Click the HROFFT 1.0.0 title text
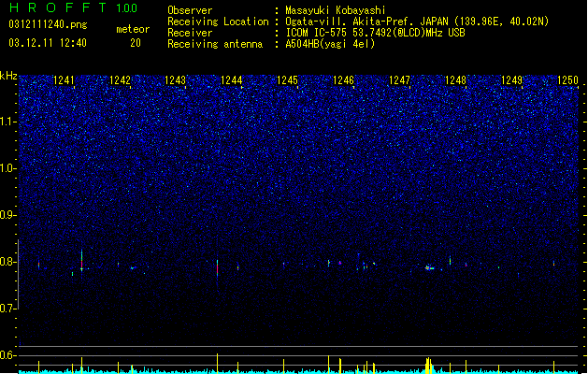This screenshot has height=374, width=588. point(74,7)
